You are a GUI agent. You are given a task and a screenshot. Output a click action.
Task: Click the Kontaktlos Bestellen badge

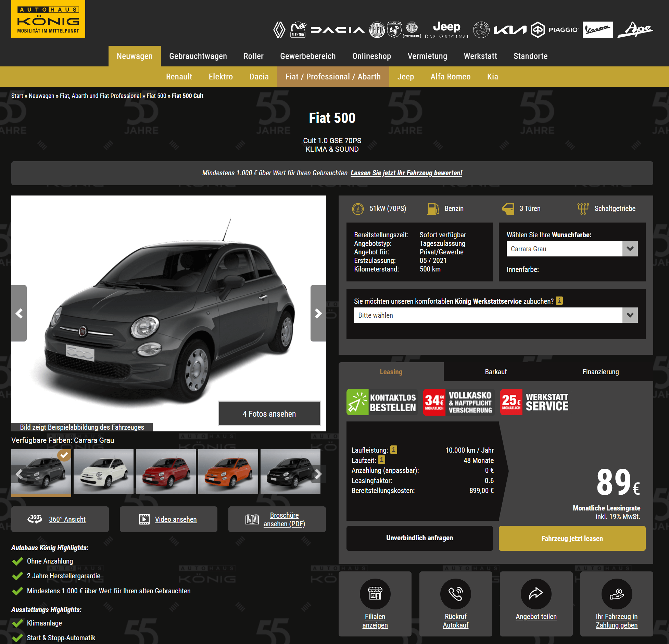click(382, 402)
